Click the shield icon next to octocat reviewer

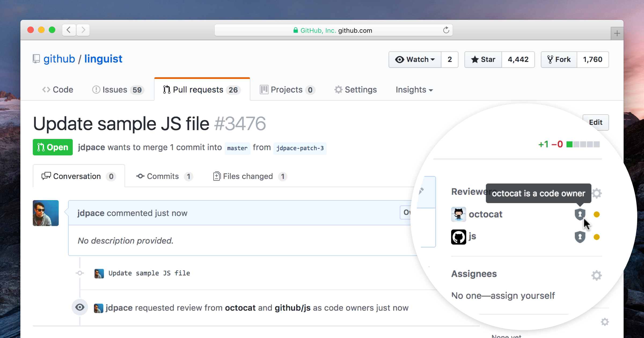click(x=580, y=214)
